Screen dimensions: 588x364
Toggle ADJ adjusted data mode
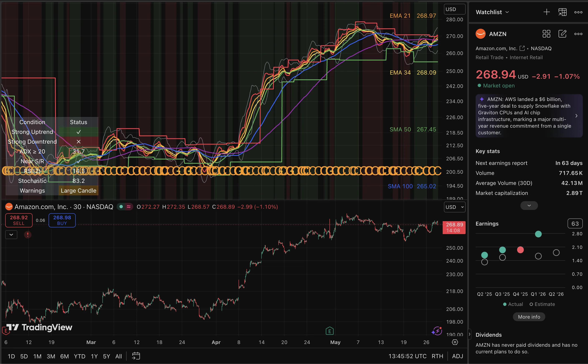[457, 356]
